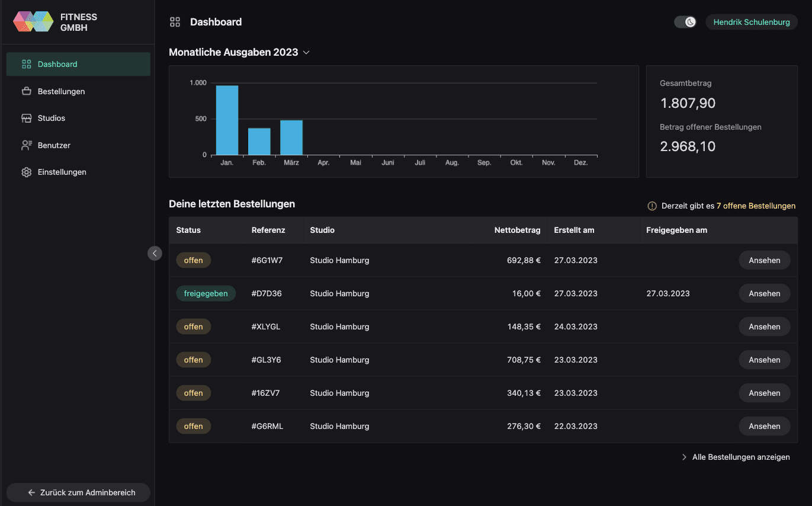Click the Benutzer person icon
Viewport: 812px width, 506px height.
26,145
